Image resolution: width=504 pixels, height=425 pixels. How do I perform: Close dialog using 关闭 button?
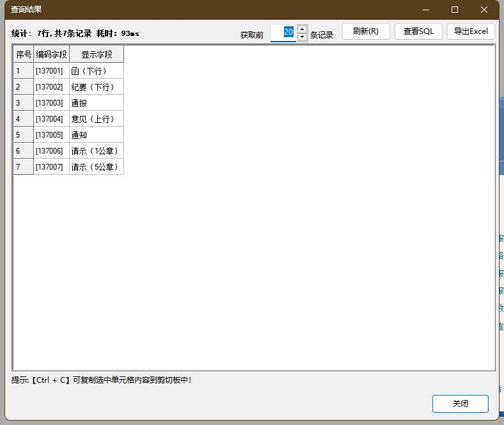pos(460,404)
